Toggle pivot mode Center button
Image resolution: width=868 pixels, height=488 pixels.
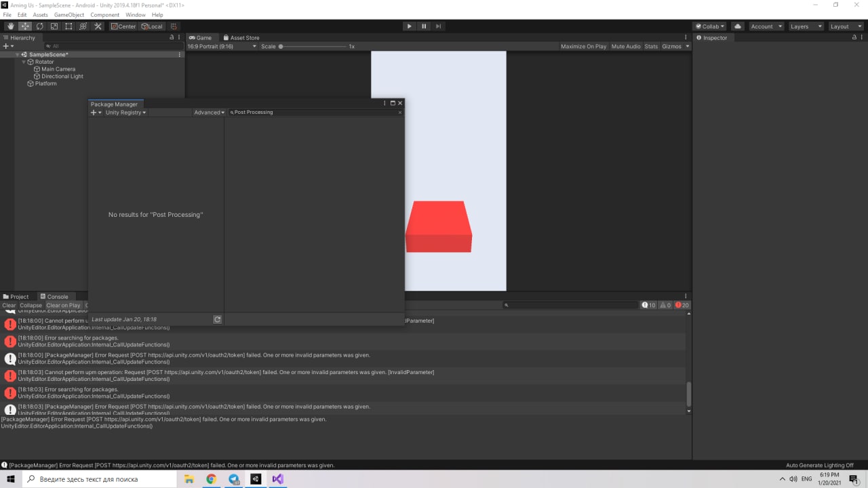tap(123, 26)
